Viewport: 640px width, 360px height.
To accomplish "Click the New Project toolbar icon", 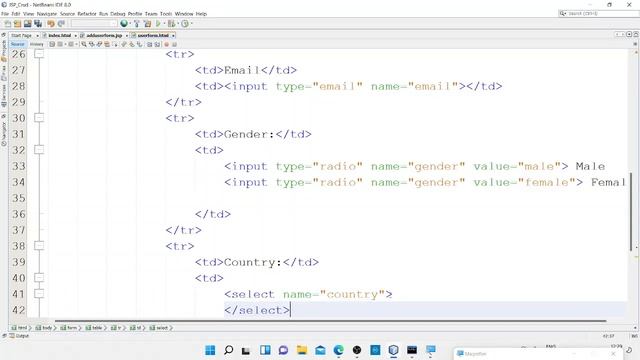I will click(x=18, y=24).
